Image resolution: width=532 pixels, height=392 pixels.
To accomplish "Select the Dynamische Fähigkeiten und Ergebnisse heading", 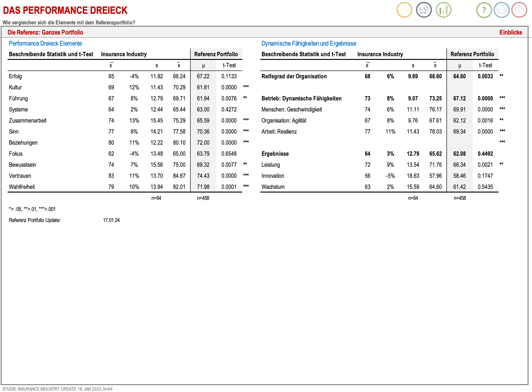I will 309,44.
